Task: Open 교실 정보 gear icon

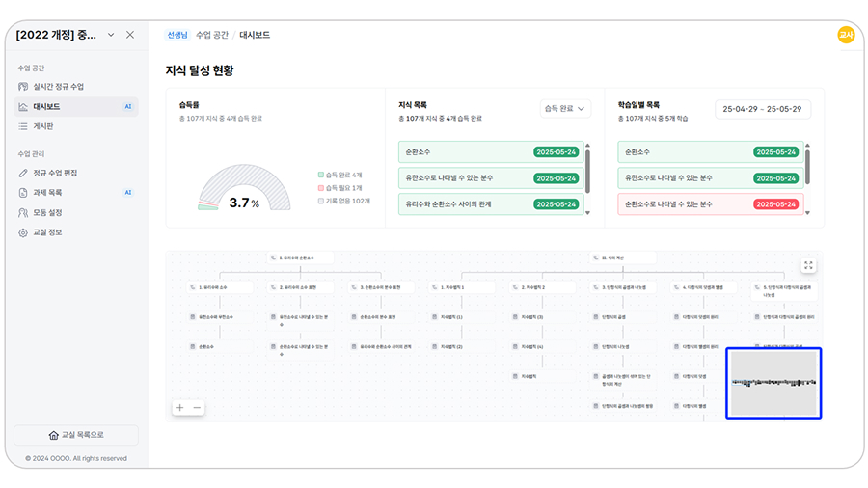Action: [23, 232]
